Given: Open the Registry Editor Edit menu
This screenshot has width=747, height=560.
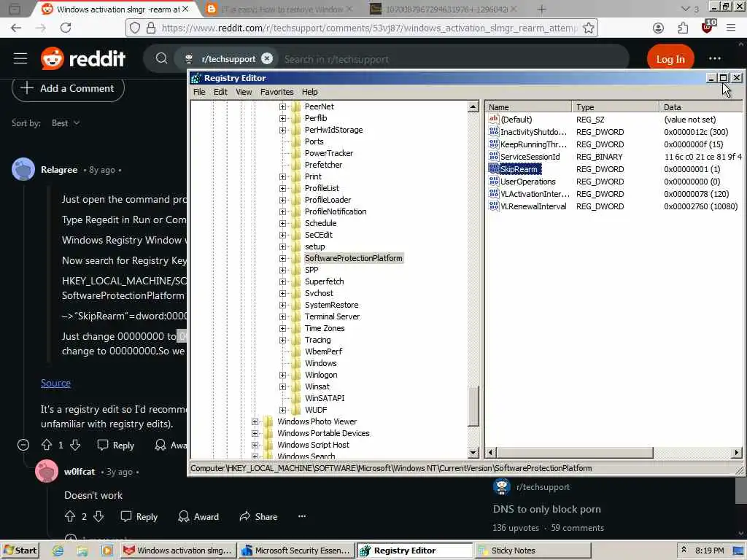Looking at the screenshot, I should tap(220, 92).
